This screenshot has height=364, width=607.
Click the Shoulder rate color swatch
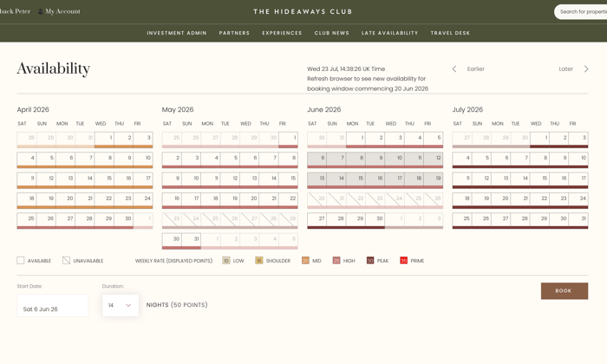pyautogui.click(x=259, y=260)
